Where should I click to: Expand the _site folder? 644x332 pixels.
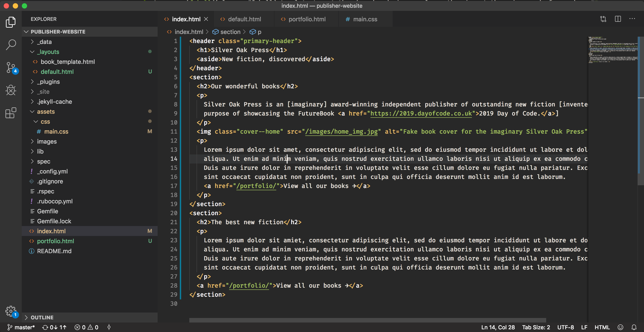[90, 91]
